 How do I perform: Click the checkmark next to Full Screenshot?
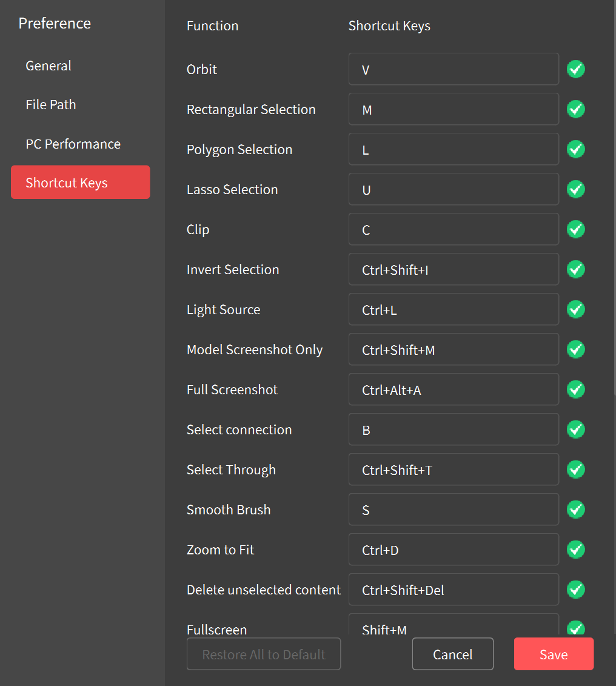point(575,389)
